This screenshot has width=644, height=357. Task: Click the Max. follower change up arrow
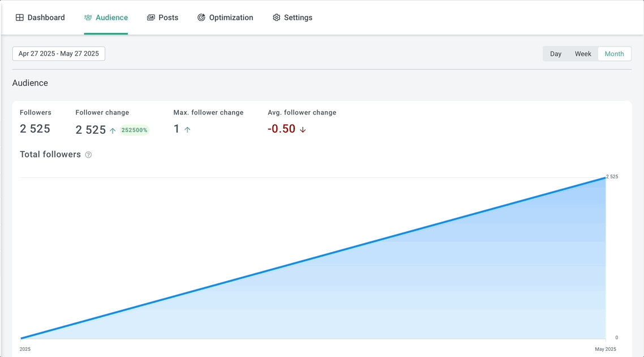187,130
